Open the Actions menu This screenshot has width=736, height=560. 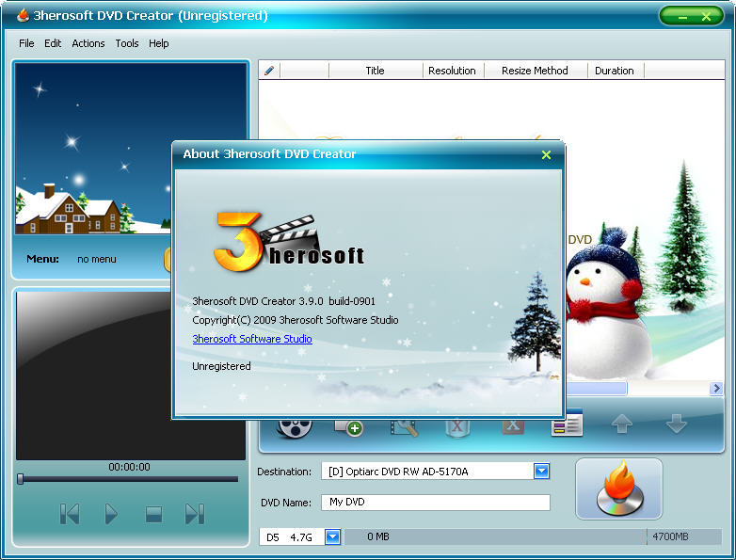88,43
